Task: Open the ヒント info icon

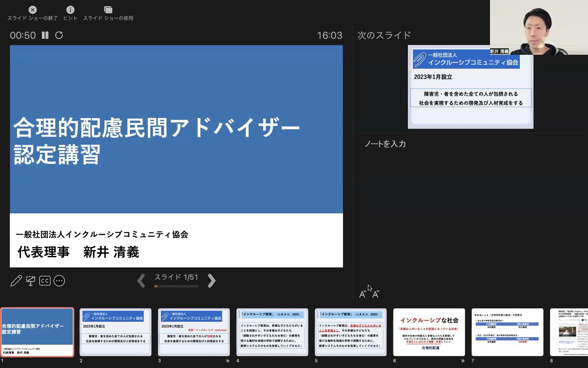Action: point(70,10)
